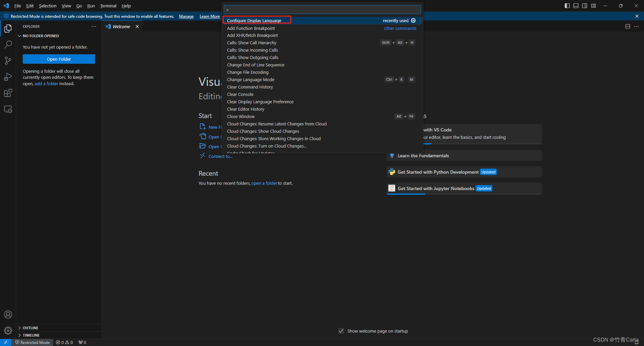Open the Run menu
Viewport: 644px width, 346px height.
91,6
